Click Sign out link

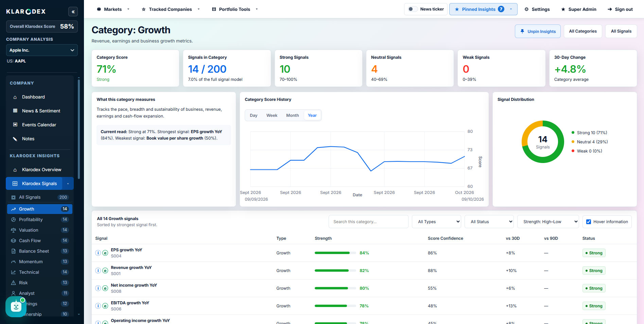click(620, 9)
